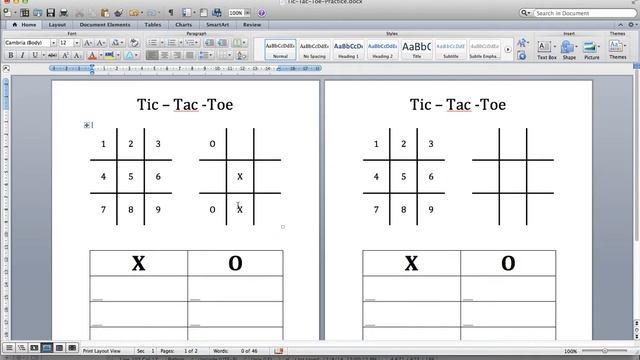Click the zoom slider in status bar

click(x=604, y=351)
